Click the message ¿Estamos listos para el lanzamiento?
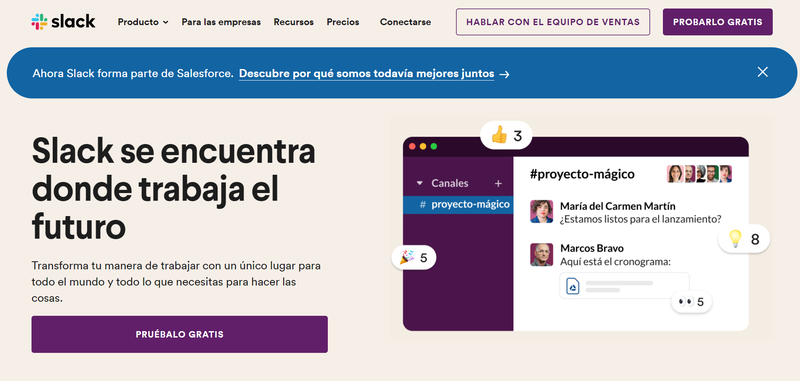The image size is (800, 381). tap(641, 219)
